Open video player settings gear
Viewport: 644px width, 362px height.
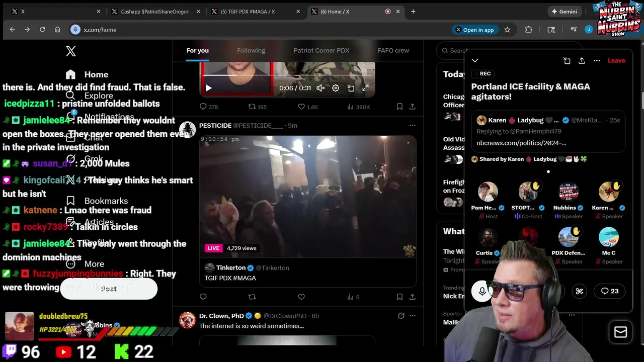click(336, 88)
